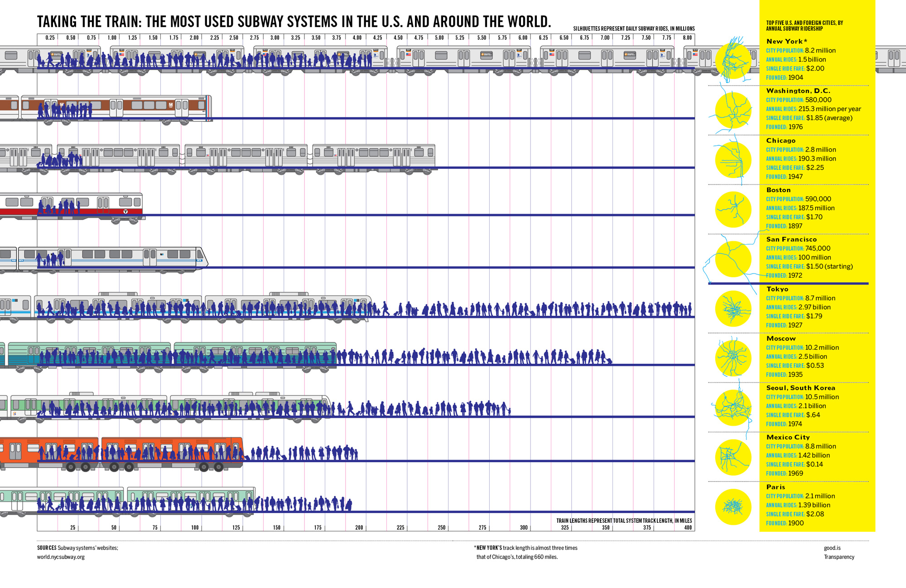Click the Chicago subway map circle
Viewport: 906px width, 588px height.
tap(733, 159)
